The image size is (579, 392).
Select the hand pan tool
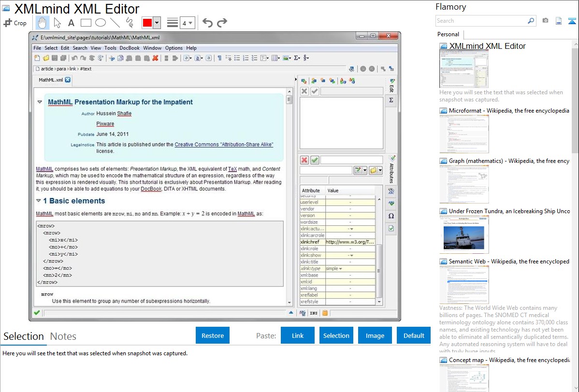pyautogui.click(x=42, y=23)
